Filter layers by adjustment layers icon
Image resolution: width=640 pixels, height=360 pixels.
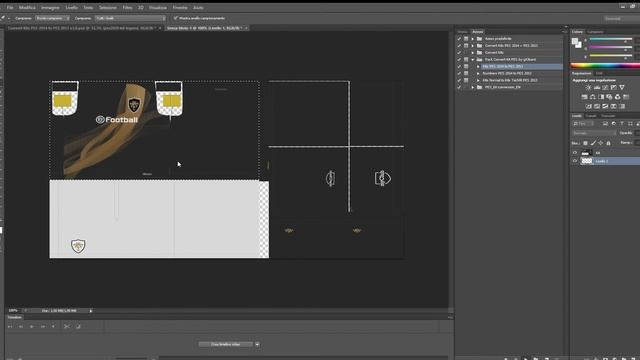[613, 124]
